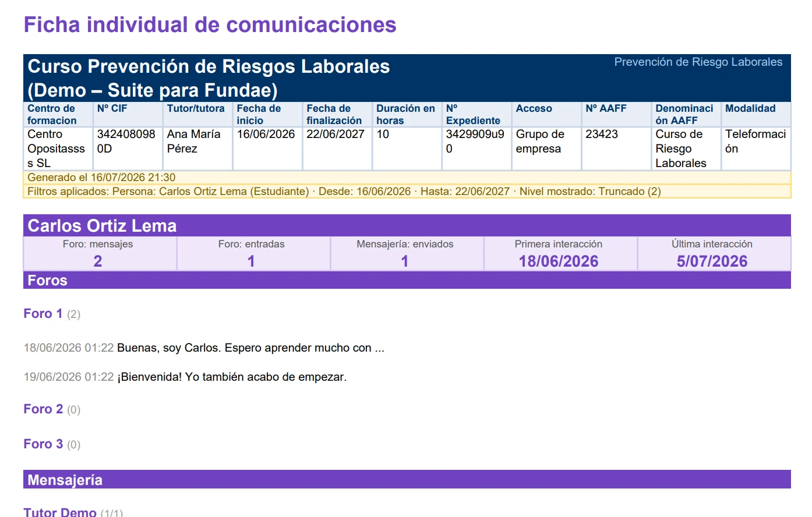The height and width of the screenshot is (517, 812).
Task: Click the last interaction date '5/07/2026'
Action: point(712,261)
